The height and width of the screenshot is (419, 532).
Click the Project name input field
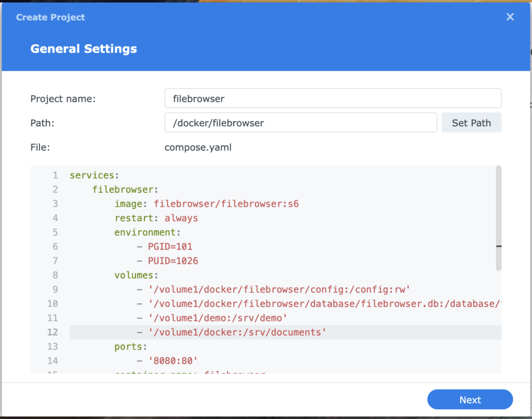(332, 98)
